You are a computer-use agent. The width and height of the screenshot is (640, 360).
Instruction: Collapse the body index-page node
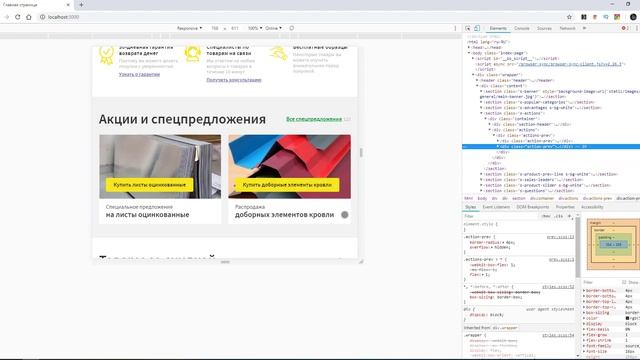pos(469,53)
